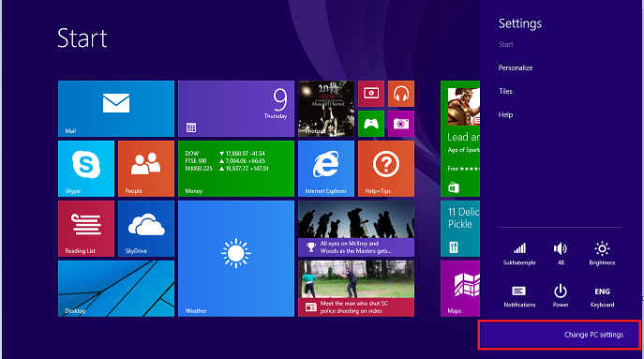Open the sports news tile about McIlroy

[356, 229]
